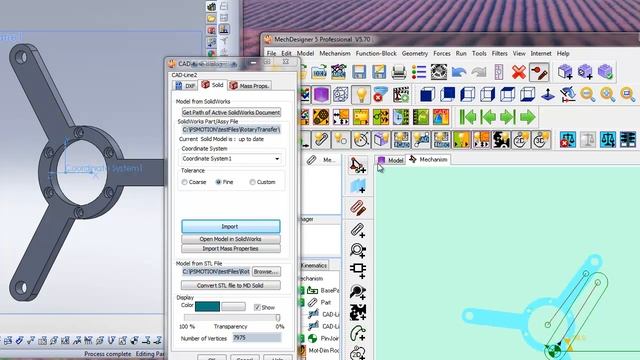The image size is (640, 360).
Task: Click the red X Delete icon
Action: tap(519, 72)
